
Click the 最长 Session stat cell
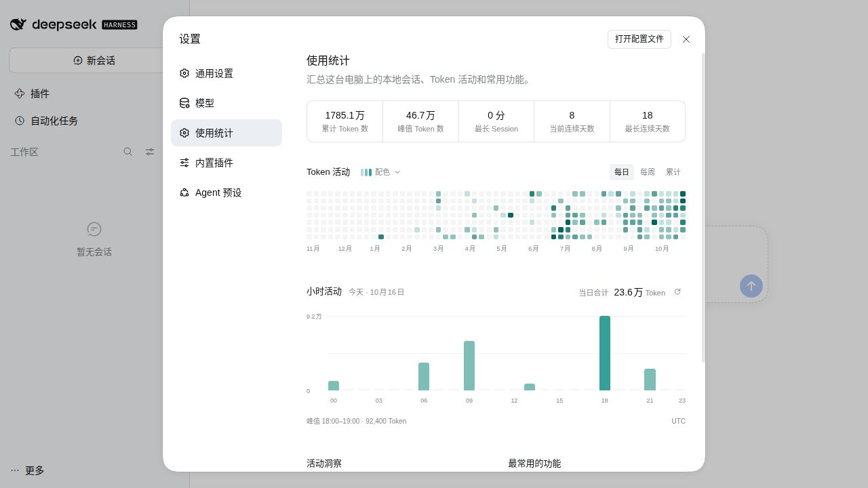[x=496, y=121]
